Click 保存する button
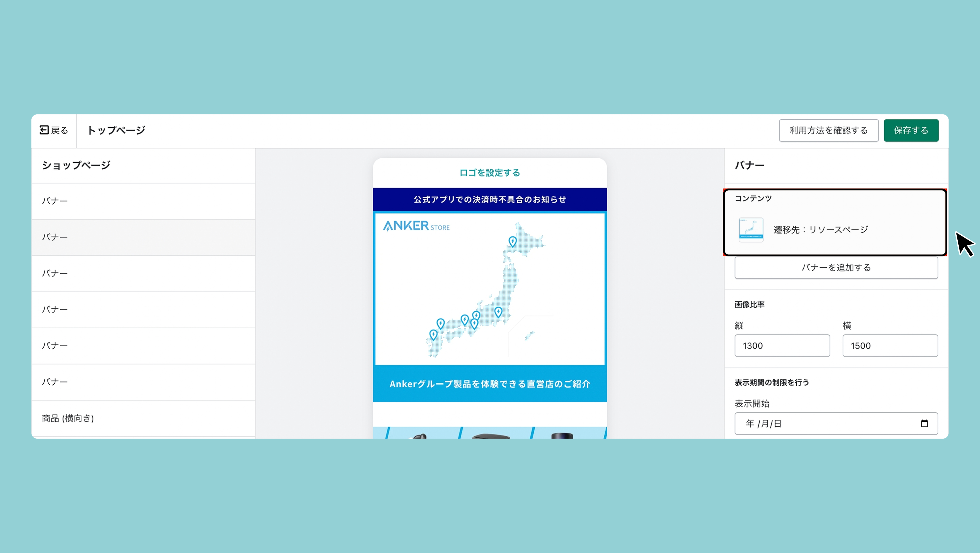This screenshot has height=553, width=980. (911, 130)
